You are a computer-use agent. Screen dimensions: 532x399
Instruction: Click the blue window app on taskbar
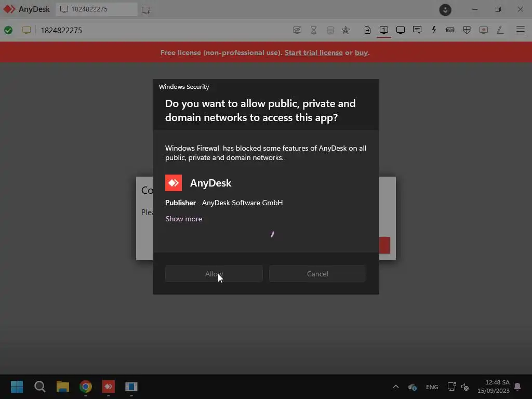[x=131, y=387]
